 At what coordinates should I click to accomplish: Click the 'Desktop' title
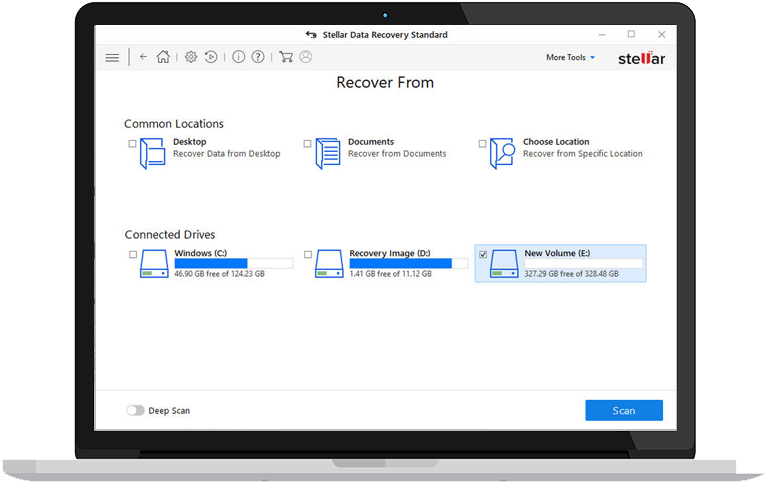tap(190, 142)
